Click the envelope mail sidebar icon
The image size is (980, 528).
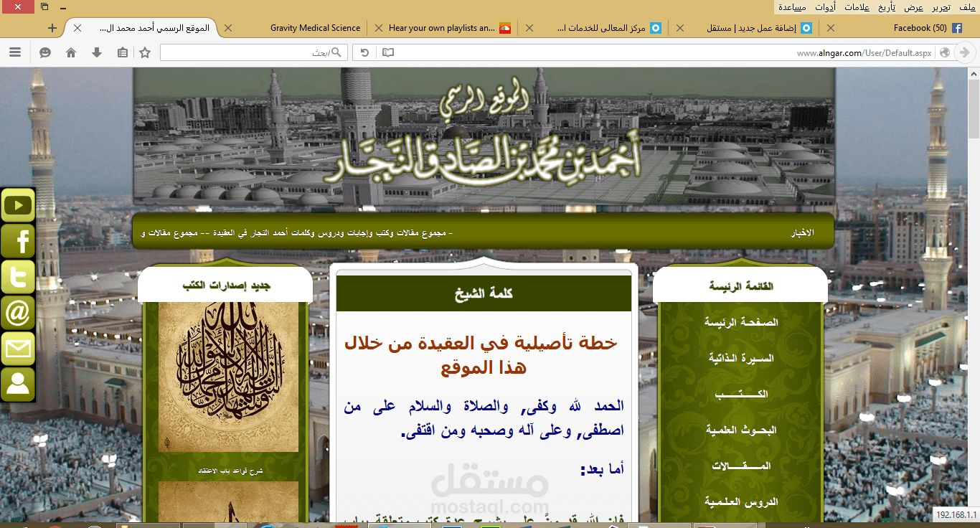18,349
